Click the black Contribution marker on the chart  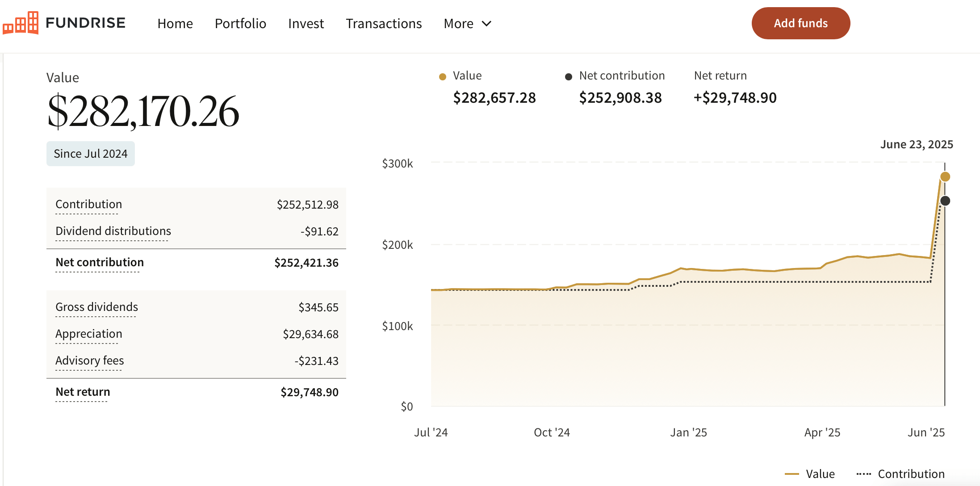tap(945, 201)
